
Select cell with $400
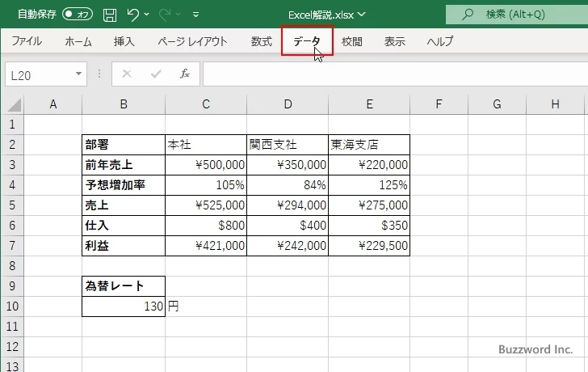tap(288, 226)
